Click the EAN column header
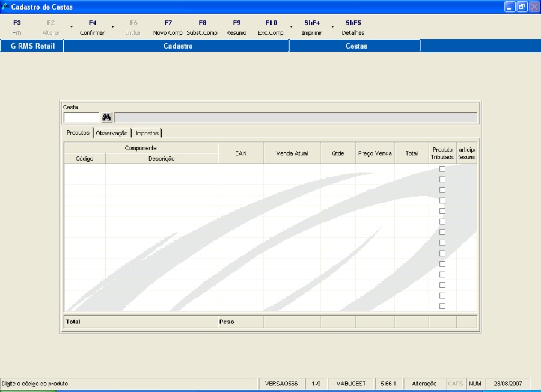The image size is (541, 392). tap(241, 153)
